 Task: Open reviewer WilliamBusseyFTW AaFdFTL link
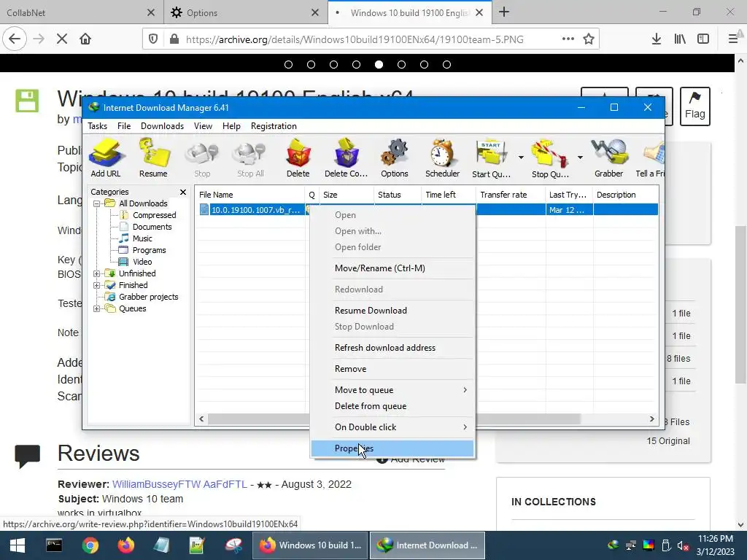click(179, 484)
